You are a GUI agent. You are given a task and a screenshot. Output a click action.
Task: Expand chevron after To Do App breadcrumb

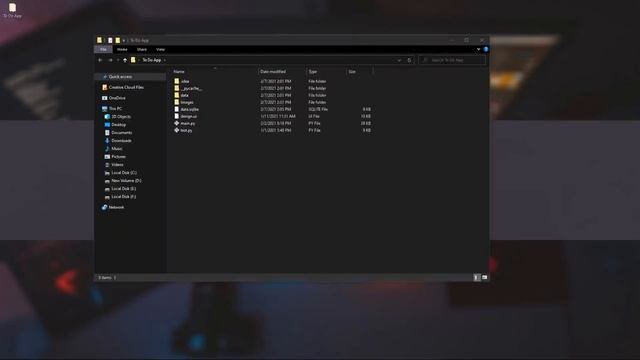pyautogui.click(x=164, y=60)
